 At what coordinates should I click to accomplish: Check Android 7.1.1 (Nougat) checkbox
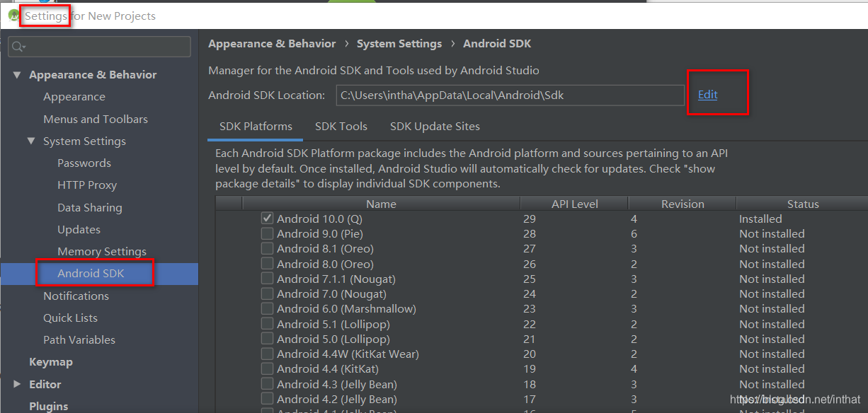[267, 279]
